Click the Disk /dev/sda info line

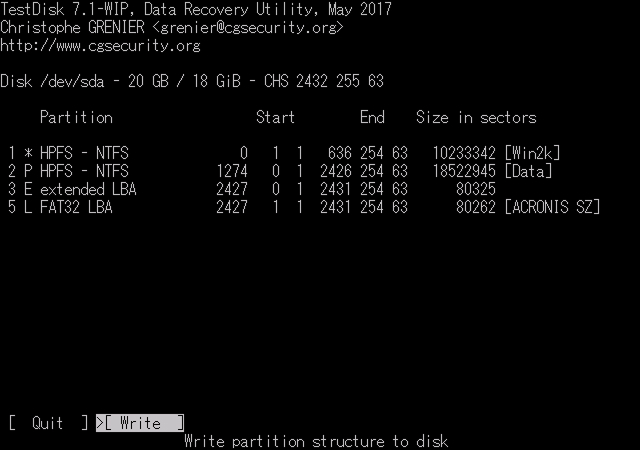(x=192, y=81)
